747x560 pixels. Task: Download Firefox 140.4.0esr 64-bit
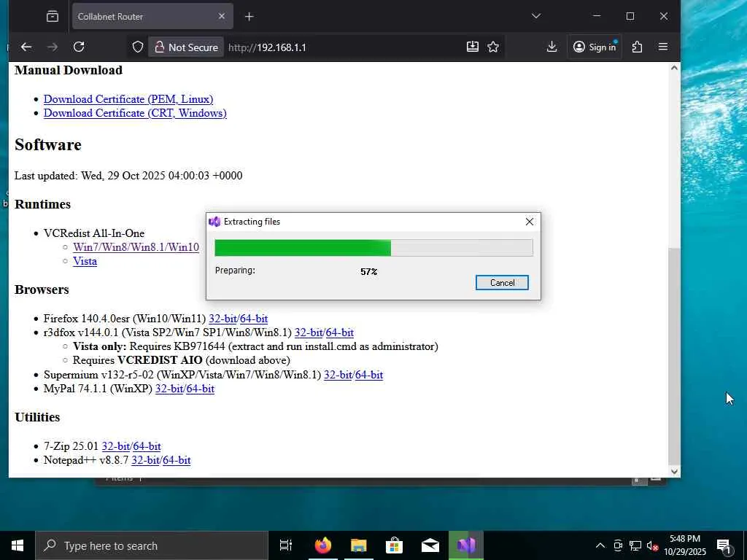254,319
